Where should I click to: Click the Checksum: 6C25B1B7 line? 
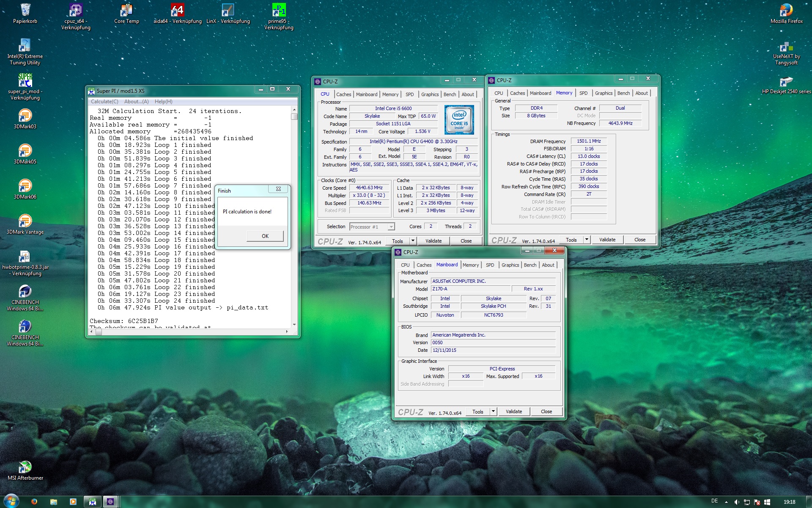pos(124,321)
